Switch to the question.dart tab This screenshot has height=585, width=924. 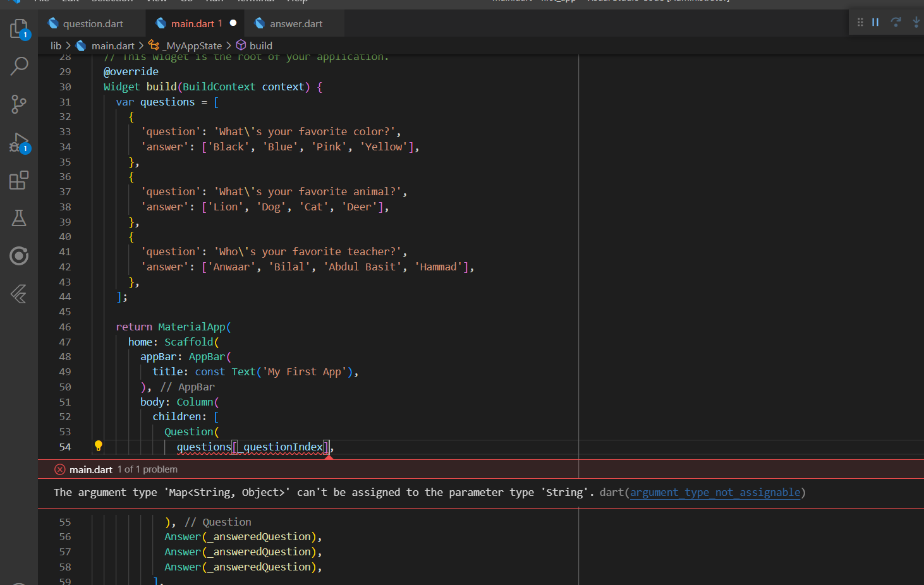coord(92,23)
